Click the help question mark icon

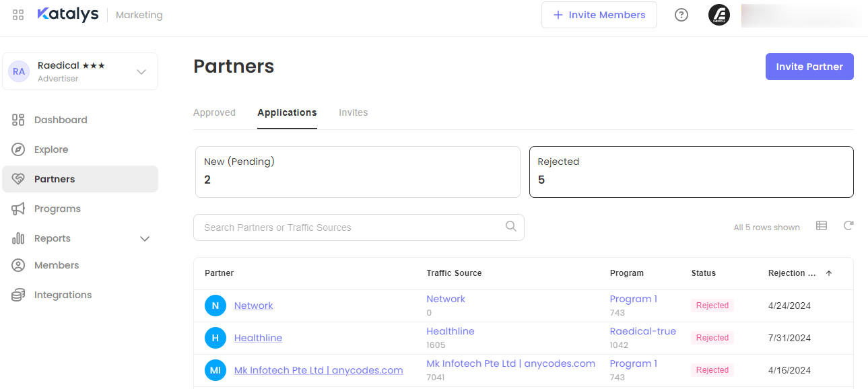(681, 15)
